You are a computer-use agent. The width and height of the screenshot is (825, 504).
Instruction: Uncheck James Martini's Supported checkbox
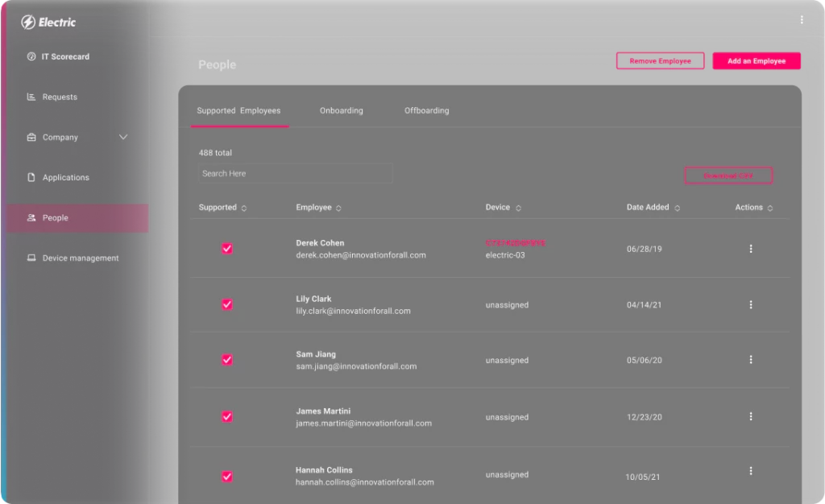click(x=227, y=417)
